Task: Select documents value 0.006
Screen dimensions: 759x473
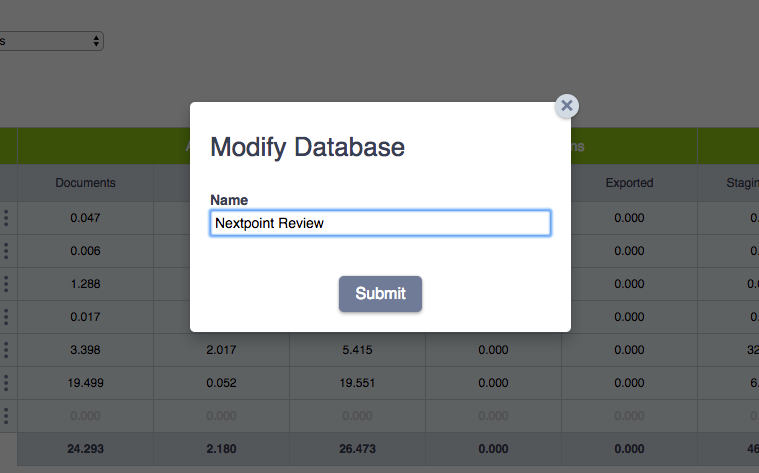Action: coord(85,251)
